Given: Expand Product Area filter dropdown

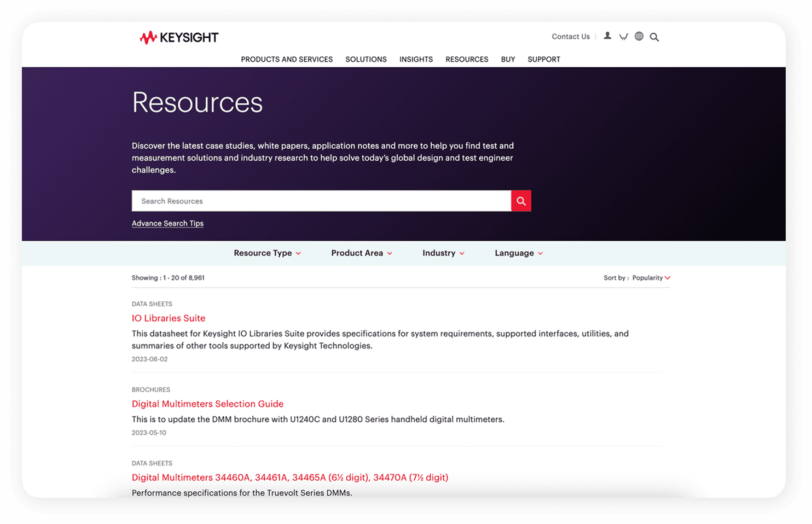Looking at the screenshot, I should click(362, 253).
